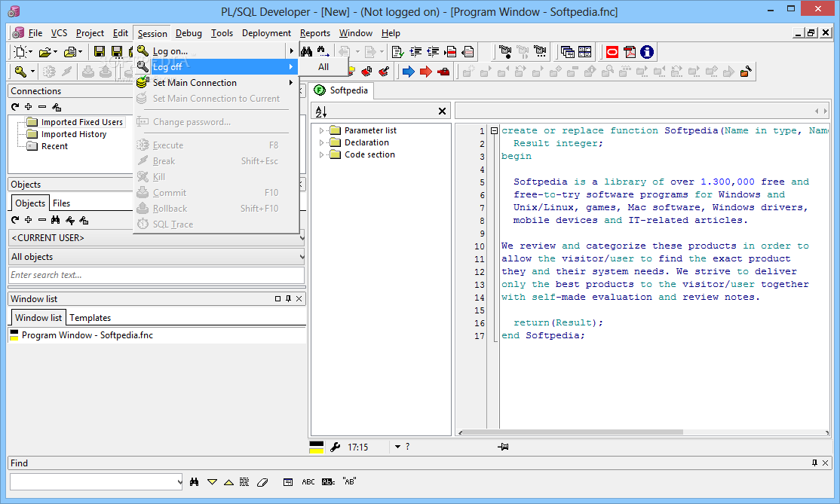Switch to the Templates tab

click(x=90, y=318)
